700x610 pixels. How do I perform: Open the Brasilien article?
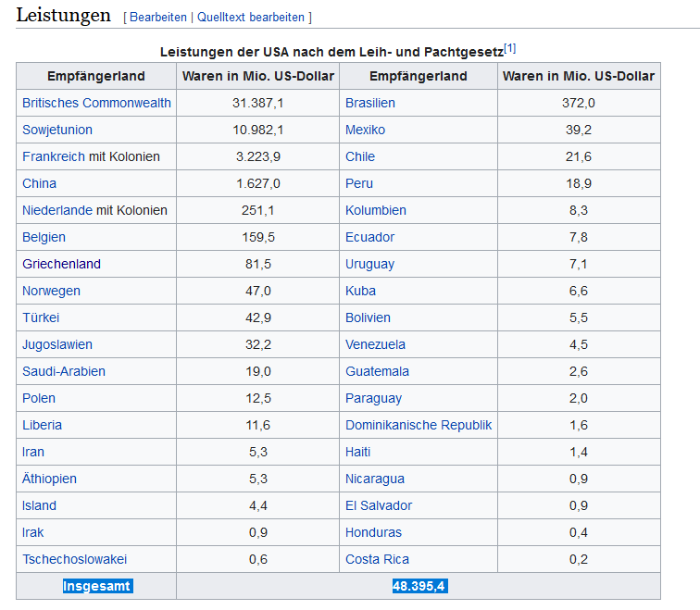[x=370, y=103]
